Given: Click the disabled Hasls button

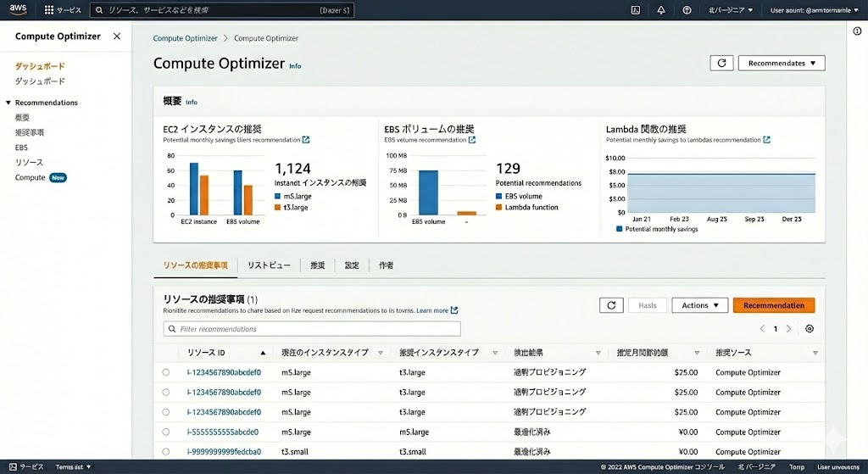Looking at the screenshot, I should tap(648, 305).
